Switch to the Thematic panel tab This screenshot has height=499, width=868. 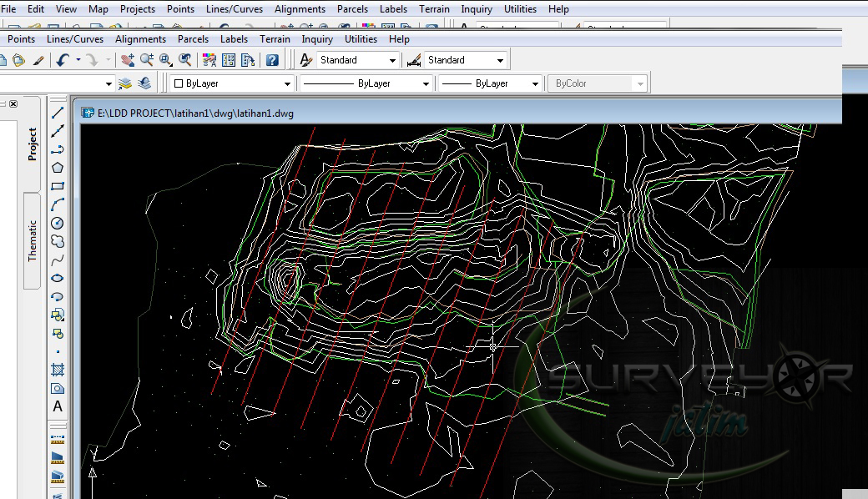pos(32,239)
